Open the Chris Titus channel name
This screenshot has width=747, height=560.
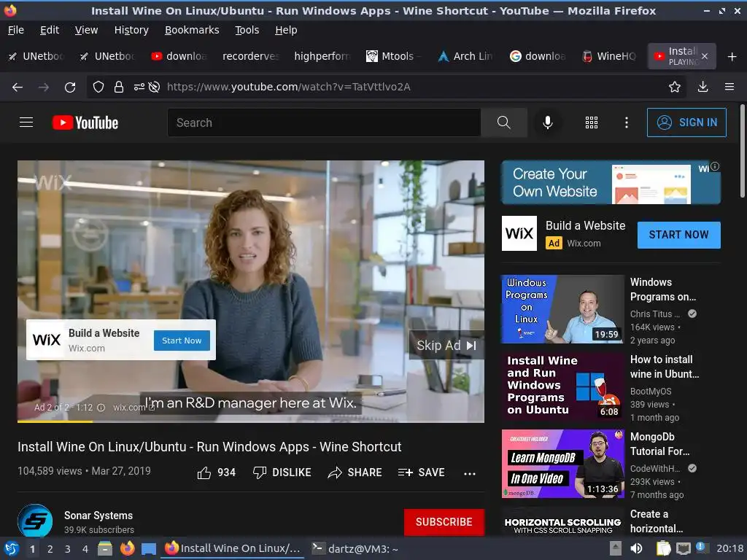click(654, 314)
